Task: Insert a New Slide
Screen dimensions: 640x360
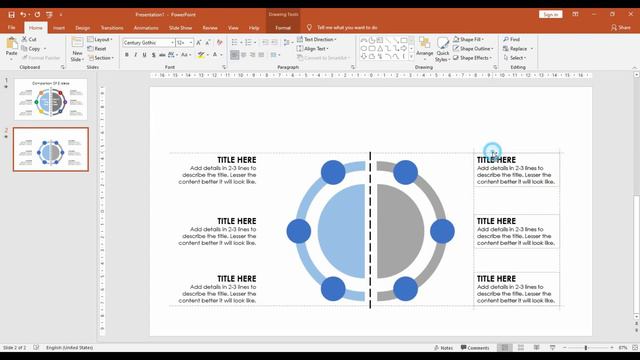Action: tap(77, 49)
